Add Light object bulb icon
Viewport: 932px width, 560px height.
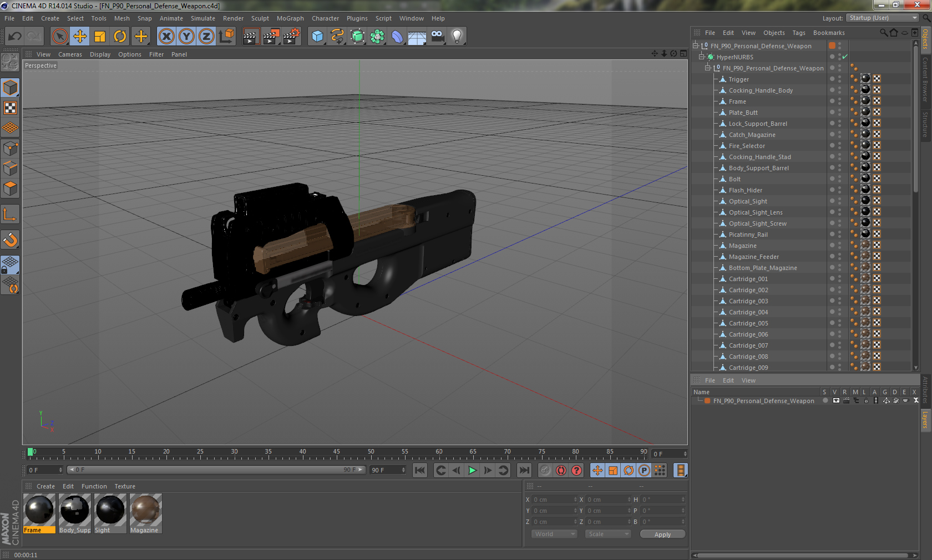[x=457, y=37]
